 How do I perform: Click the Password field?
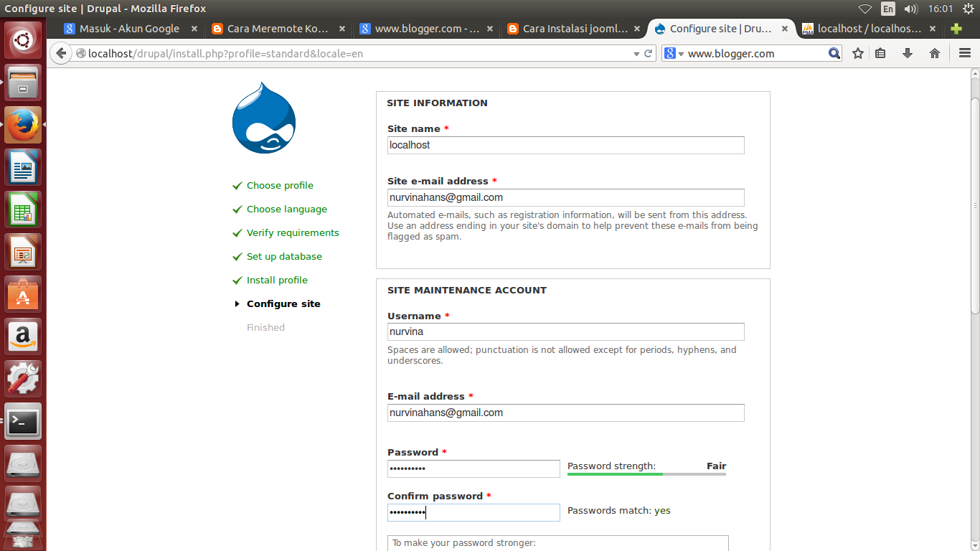[473, 468]
